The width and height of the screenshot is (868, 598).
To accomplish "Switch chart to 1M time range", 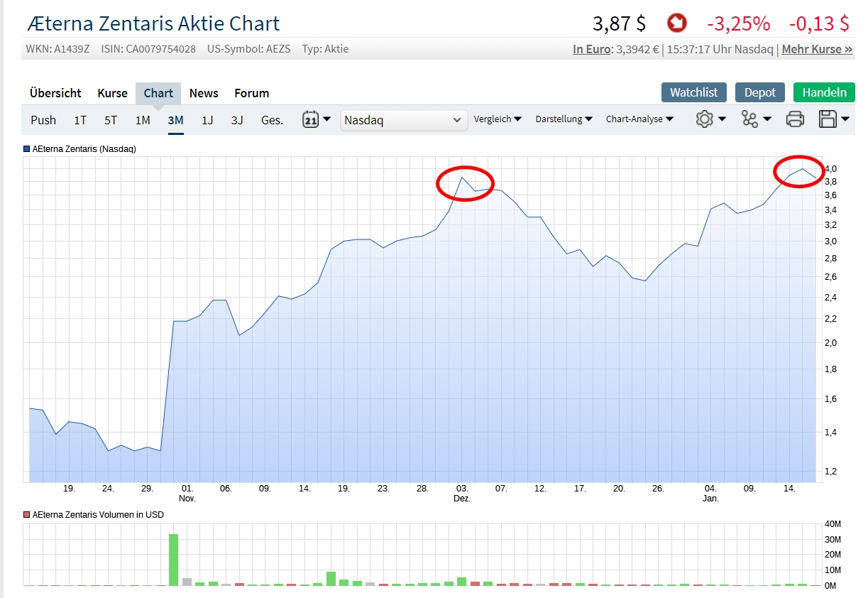I will pyautogui.click(x=143, y=120).
